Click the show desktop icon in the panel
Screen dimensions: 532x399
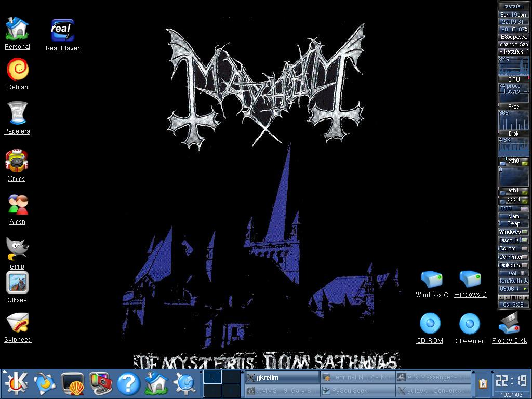[x=45, y=384]
